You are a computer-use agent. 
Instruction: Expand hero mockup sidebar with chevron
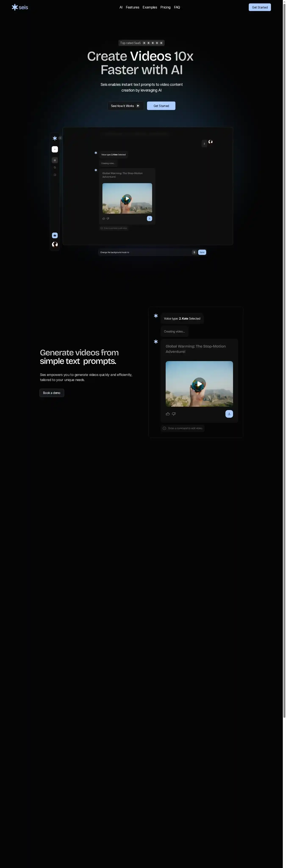coord(60,138)
